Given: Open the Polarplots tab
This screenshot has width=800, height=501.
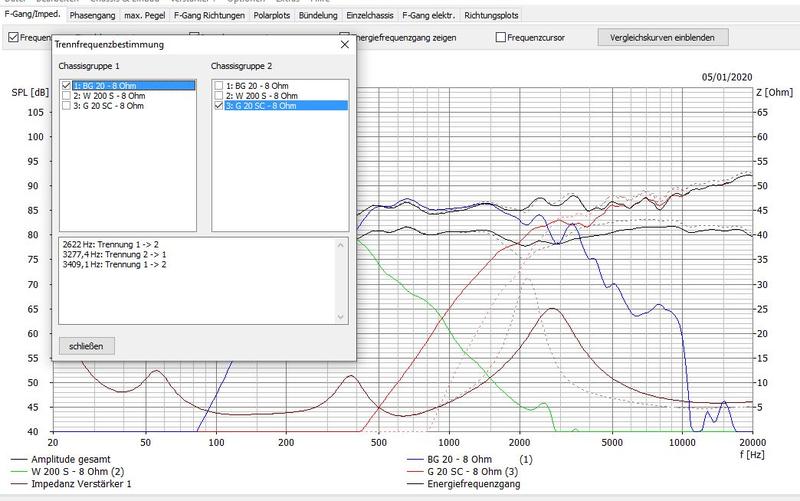Looking at the screenshot, I should [x=271, y=15].
